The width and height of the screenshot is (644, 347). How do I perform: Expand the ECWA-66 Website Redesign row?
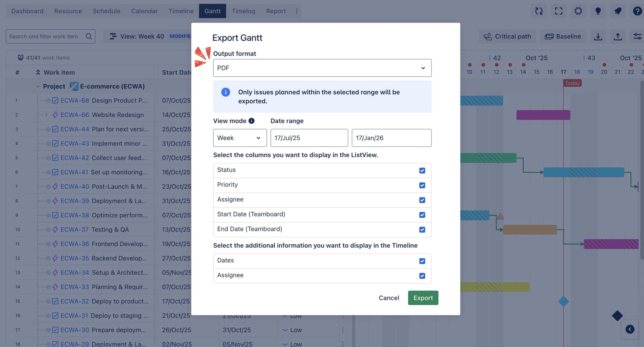coord(46,115)
